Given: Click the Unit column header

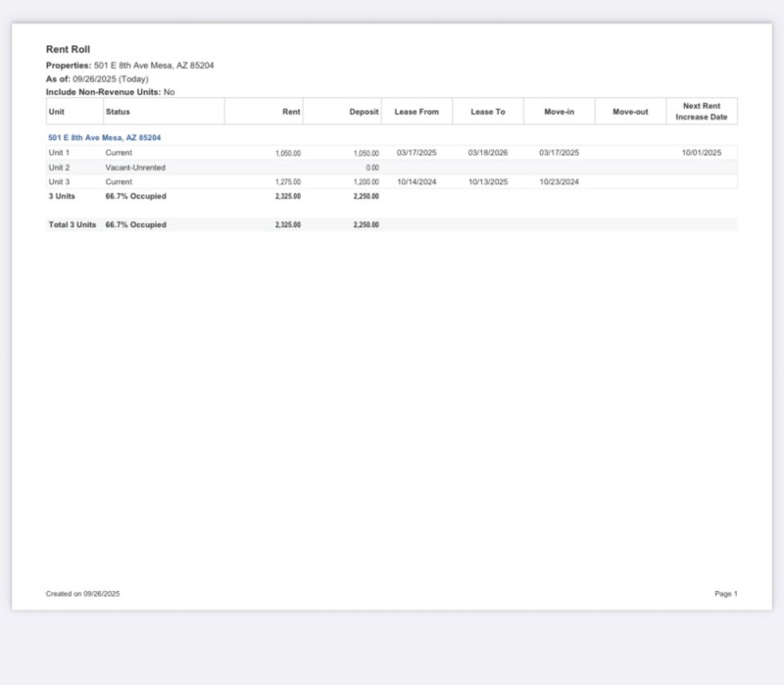Looking at the screenshot, I should (x=57, y=112).
